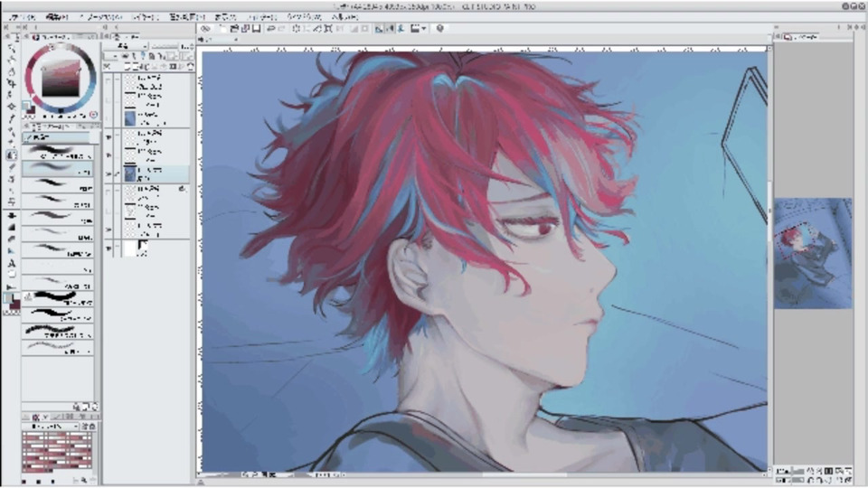Select bottom wavy thin-line brush in sub tool list

pyautogui.click(x=58, y=348)
